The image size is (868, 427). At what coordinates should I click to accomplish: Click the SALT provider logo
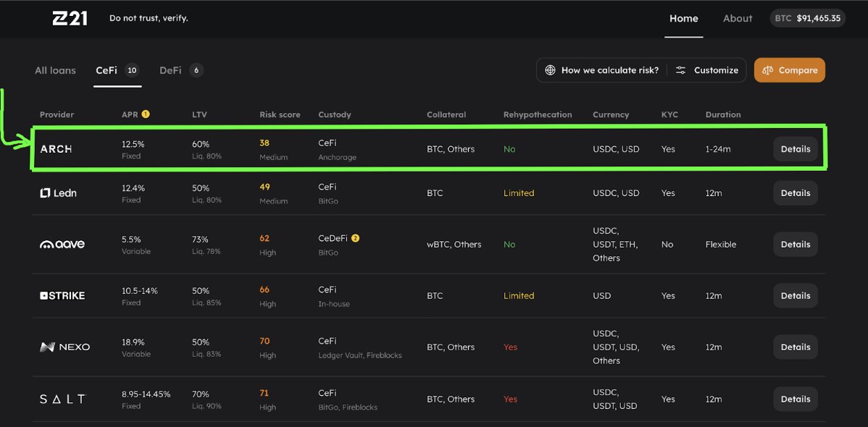point(63,399)
